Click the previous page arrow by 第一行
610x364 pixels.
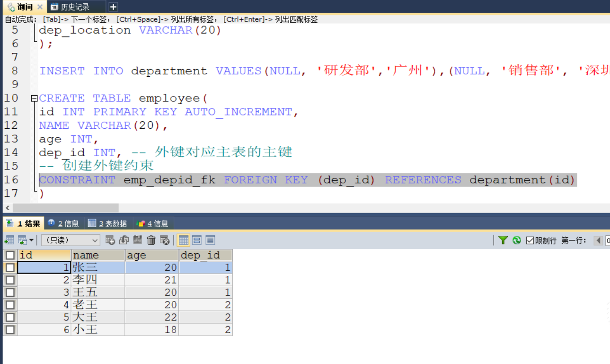(599, 240)
